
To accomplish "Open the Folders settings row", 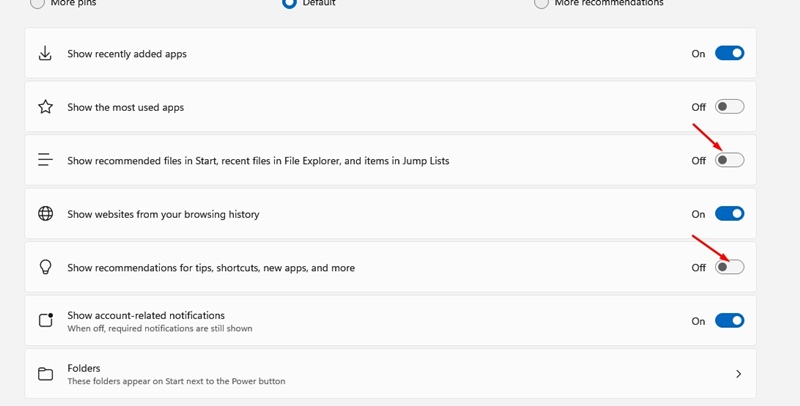I will tap(390, 374).
